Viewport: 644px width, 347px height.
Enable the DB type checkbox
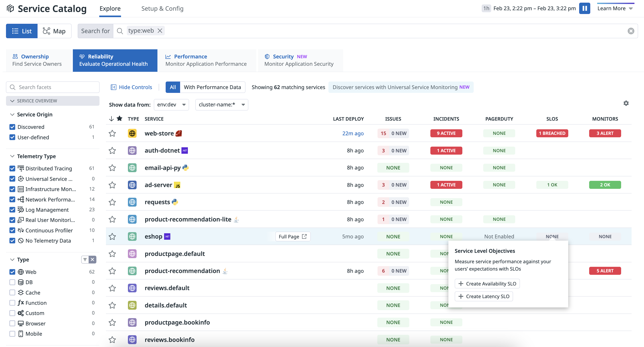tap(12, 282)
